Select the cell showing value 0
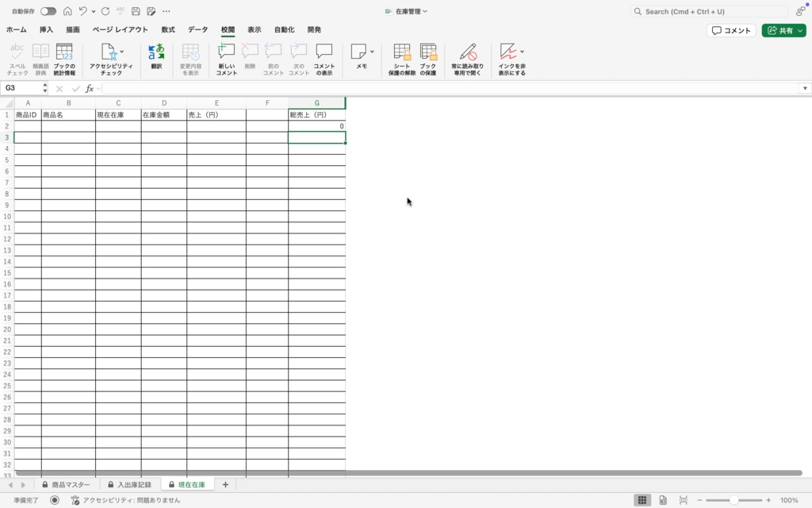This screenshot has width=812, height=508. click(316, 126)
